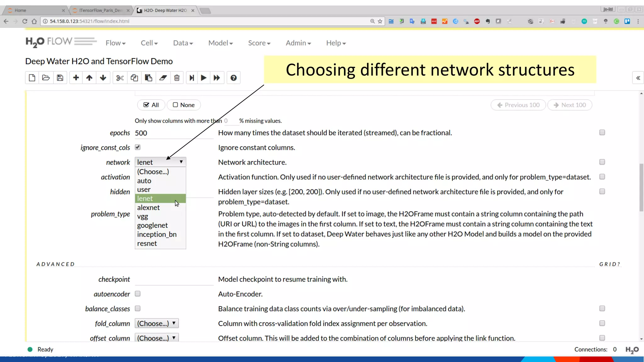Screen dimensions: 644x362
Task: Enable the autoencoder checkbox
Action: click(x=138, y=293)
